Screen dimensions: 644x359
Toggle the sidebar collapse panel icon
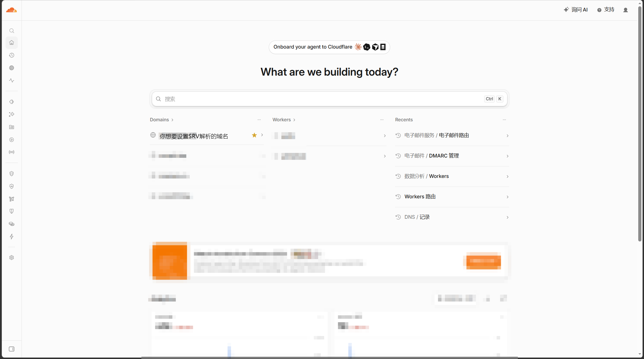click(x=11, y=349)
